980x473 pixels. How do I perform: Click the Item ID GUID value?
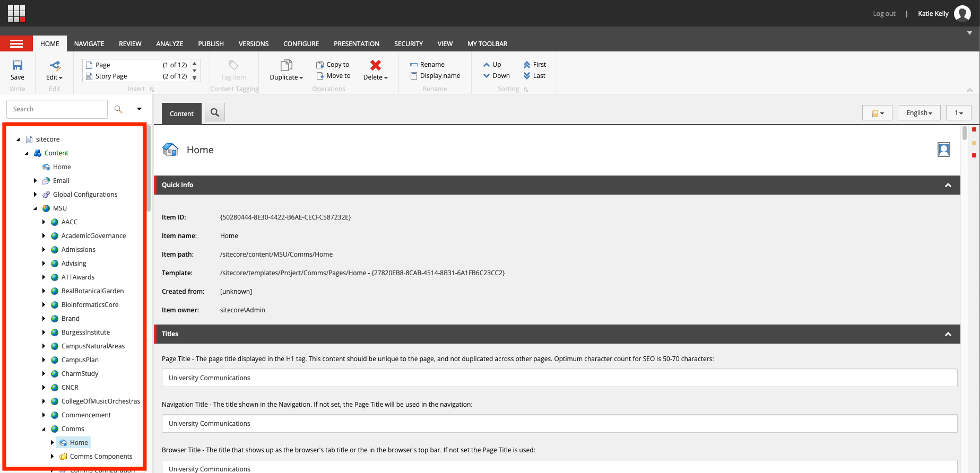[285, 217]
